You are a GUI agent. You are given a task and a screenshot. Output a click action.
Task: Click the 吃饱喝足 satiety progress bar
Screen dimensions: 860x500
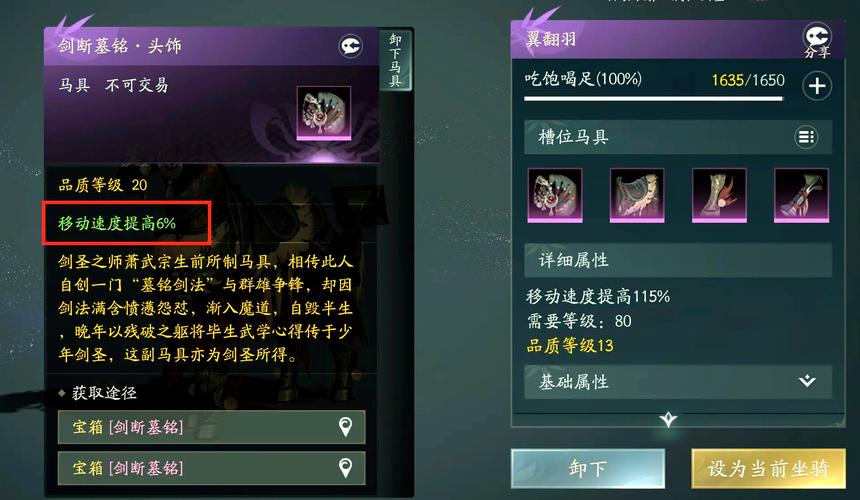pyautogui.click(x=654, y=99)
